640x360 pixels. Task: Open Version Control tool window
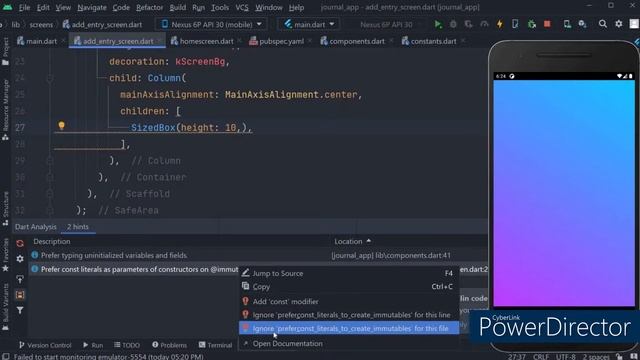(x=45, y=345)
